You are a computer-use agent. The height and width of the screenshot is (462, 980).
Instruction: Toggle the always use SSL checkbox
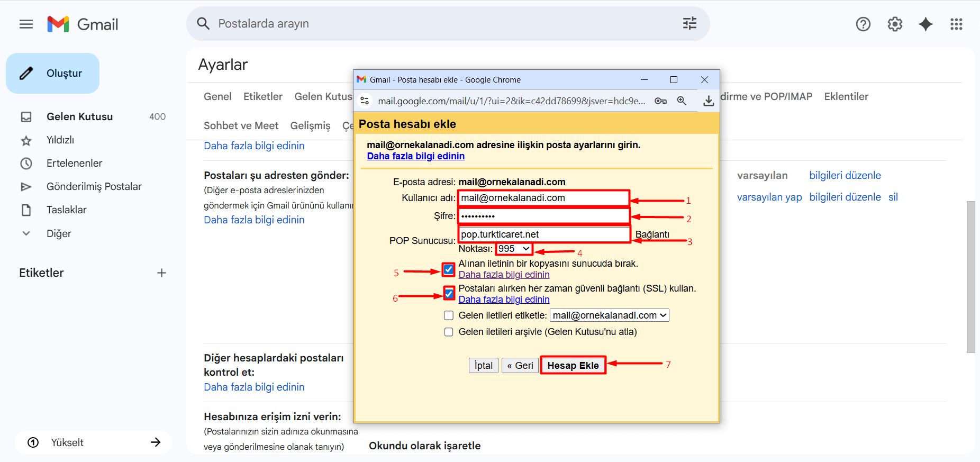tap(449, 294)
